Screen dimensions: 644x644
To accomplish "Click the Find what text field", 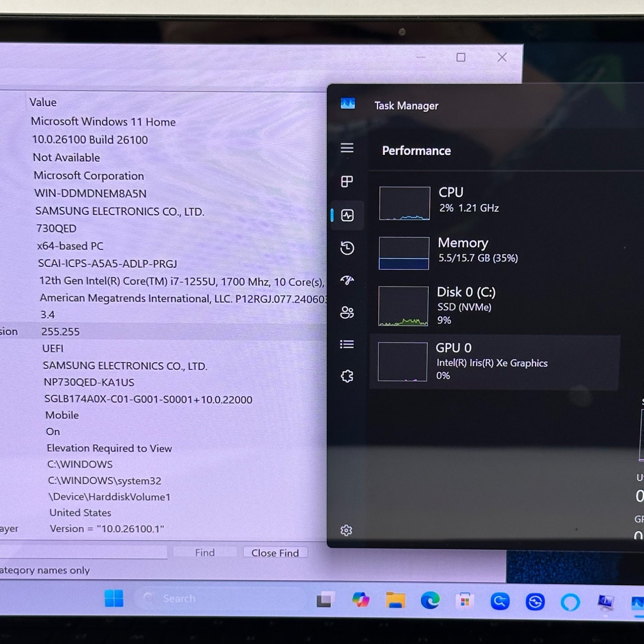I will click(x=85, y=553).
